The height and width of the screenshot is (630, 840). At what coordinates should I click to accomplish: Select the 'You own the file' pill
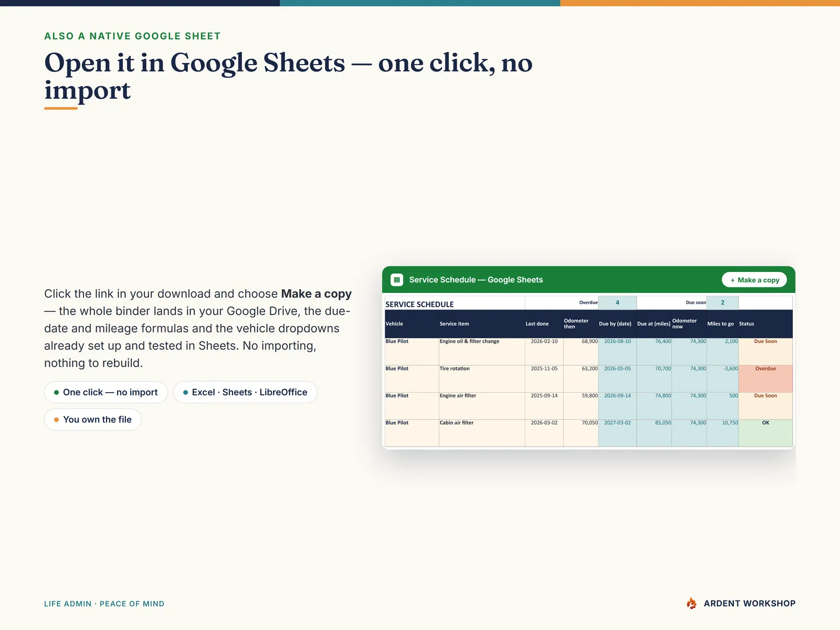[93, 419]
